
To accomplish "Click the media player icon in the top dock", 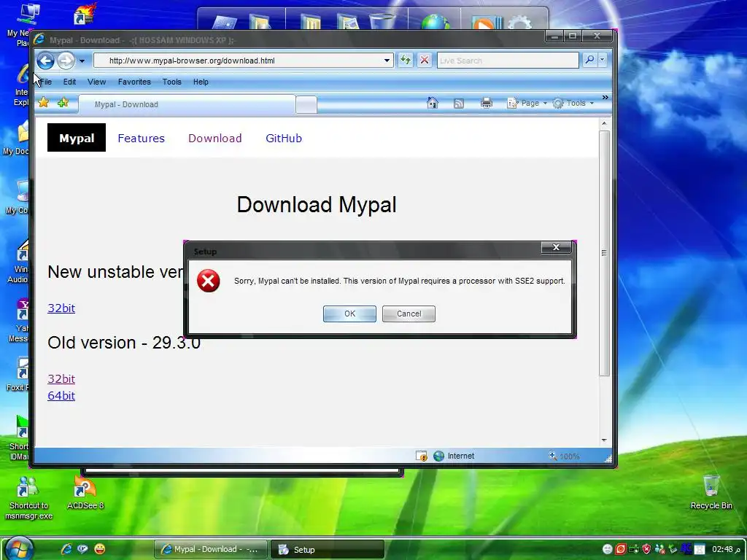I will pyautogui.click(x=487, y=23).
